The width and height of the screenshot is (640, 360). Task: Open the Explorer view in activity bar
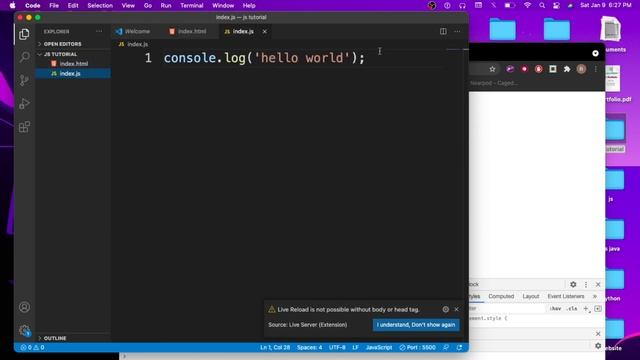24,34
